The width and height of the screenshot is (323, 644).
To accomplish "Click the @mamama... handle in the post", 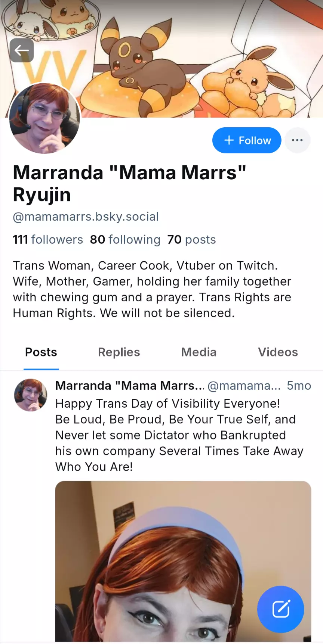I will click(x=244, y=386).
